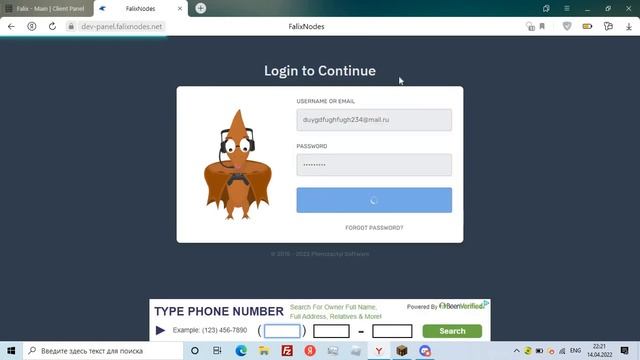Launch Microsoft Edge from taskbar
Screen dimensions: 640x360
point(241,351)
